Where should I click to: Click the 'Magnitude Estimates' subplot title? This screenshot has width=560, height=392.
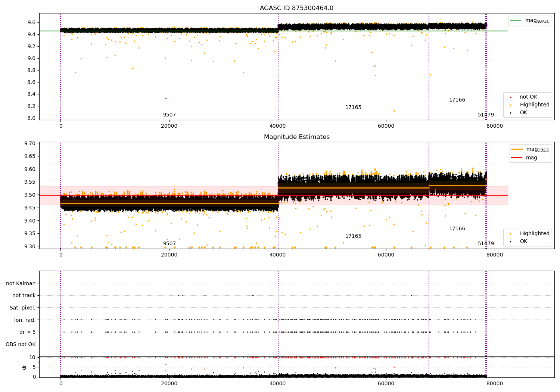point(296,137)
